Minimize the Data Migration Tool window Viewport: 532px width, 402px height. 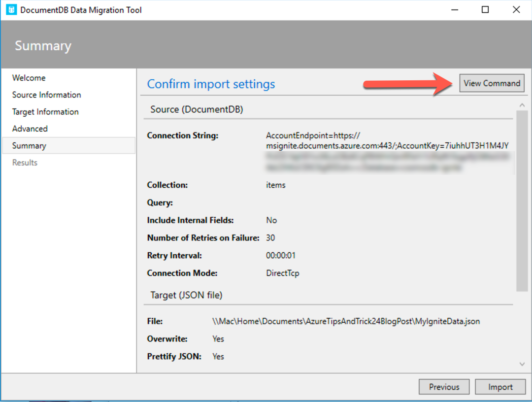coord(455,10)
